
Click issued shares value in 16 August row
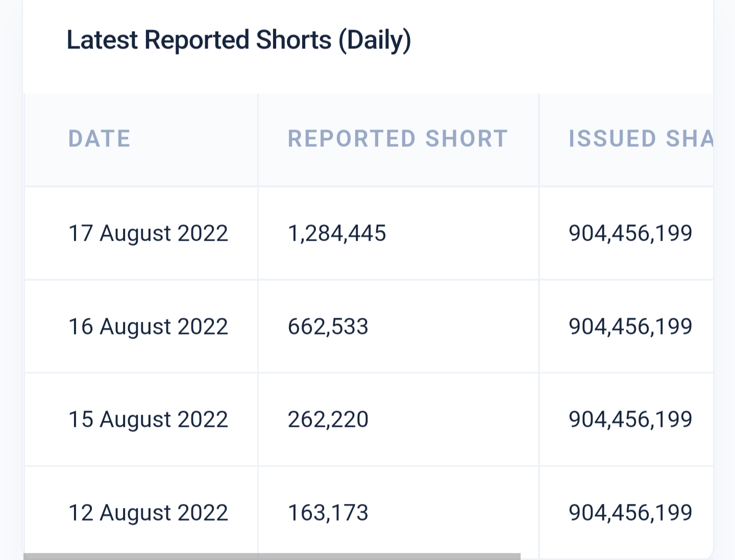[x=630, y=327]
